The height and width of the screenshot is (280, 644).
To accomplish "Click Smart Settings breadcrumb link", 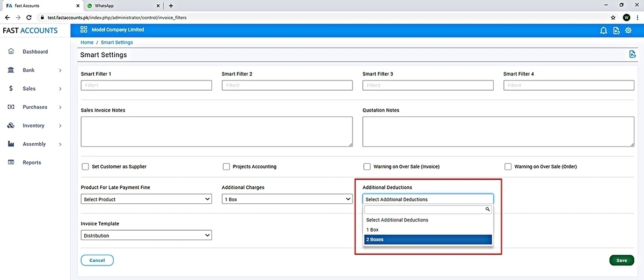I will click(117, 42).
